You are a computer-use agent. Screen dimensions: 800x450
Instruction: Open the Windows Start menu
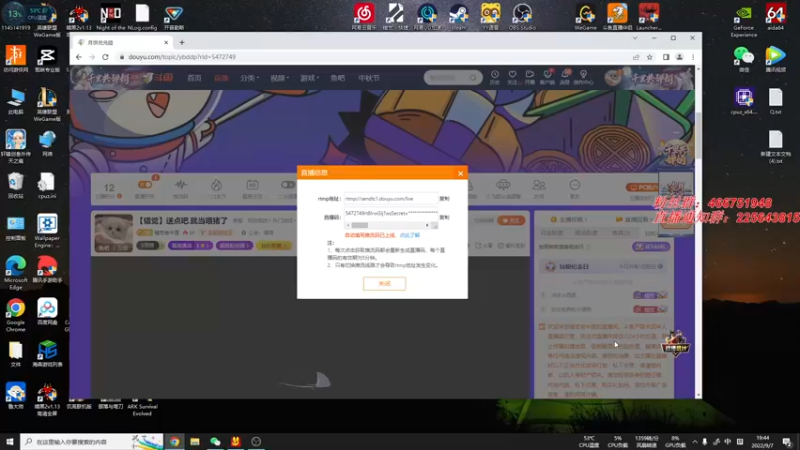tap(10, 441)
